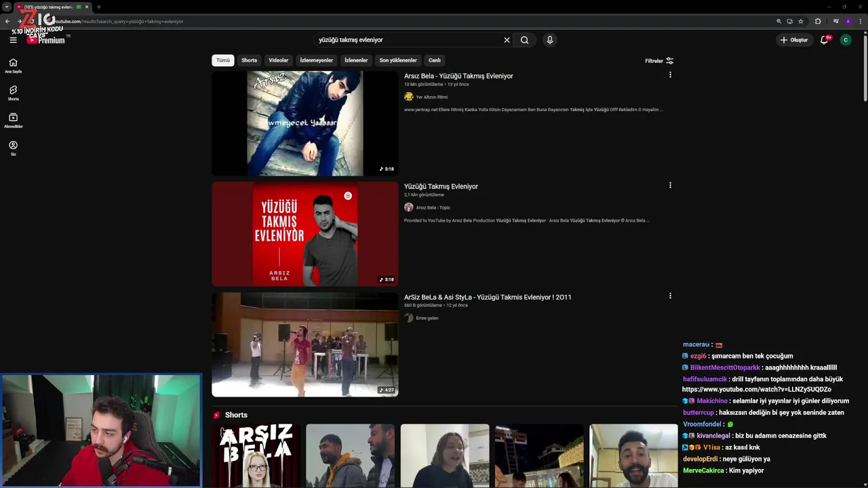Visit the Arsız Bela - Topic channel name
The width and height of the screenshot is (868, 488).
433,207
